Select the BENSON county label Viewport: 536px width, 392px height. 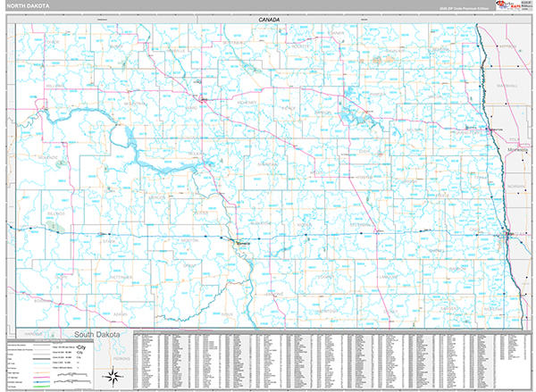[323, 113]
